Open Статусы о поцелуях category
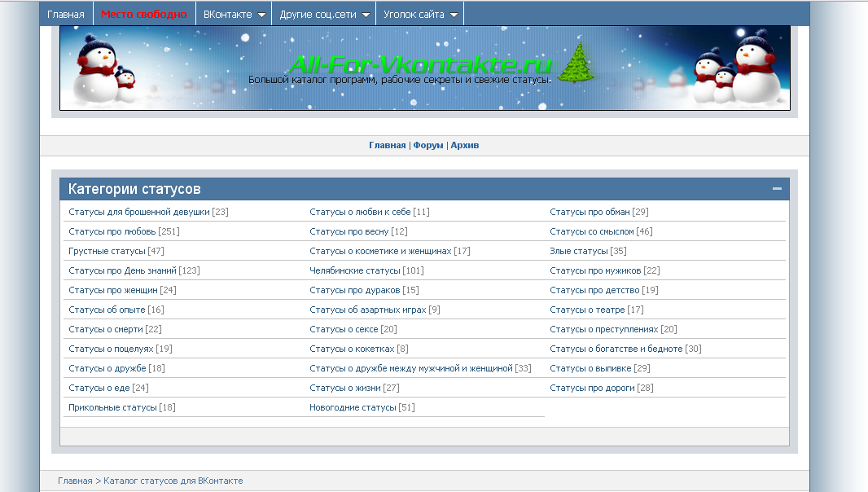This screenshot has height=492, width=868. coord(111,349)
